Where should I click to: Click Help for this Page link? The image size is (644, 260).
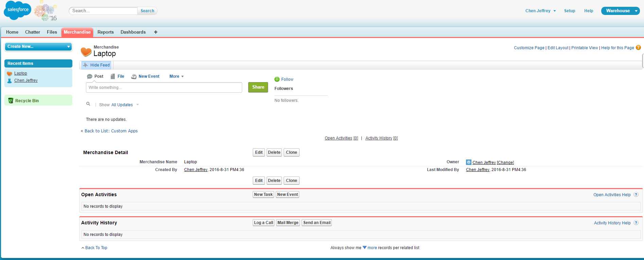click(618, 48)
